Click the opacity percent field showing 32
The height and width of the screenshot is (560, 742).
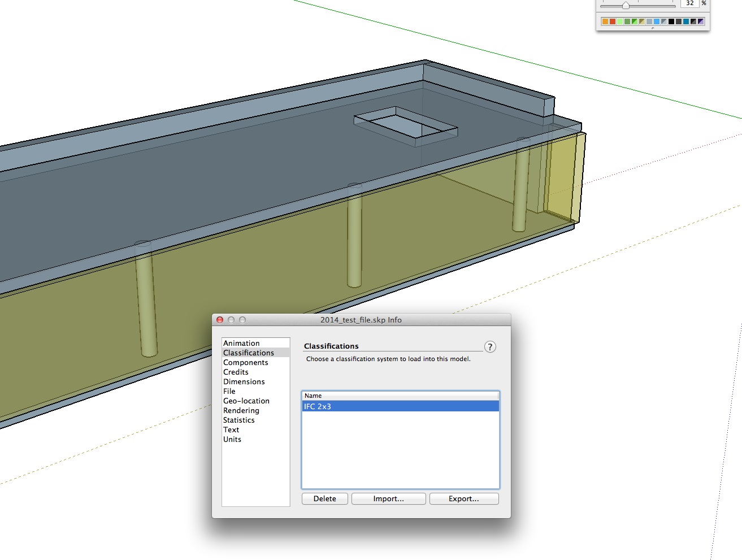point(689,3)
